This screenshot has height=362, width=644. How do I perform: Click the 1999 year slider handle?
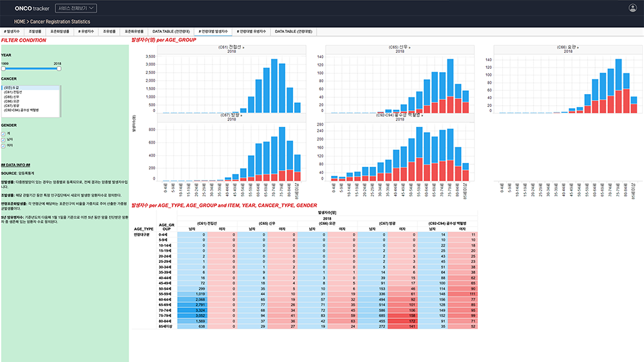pyautogui.click(x=3, y=68)
